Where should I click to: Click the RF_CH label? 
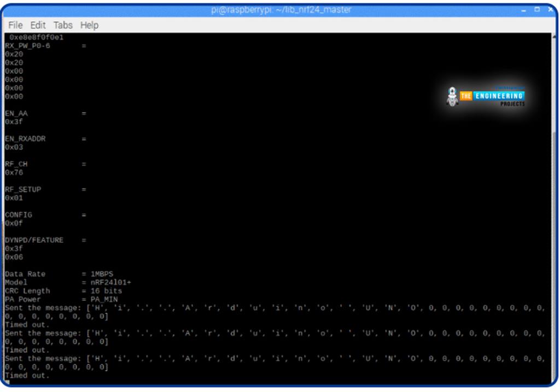(x=16, y=164)
